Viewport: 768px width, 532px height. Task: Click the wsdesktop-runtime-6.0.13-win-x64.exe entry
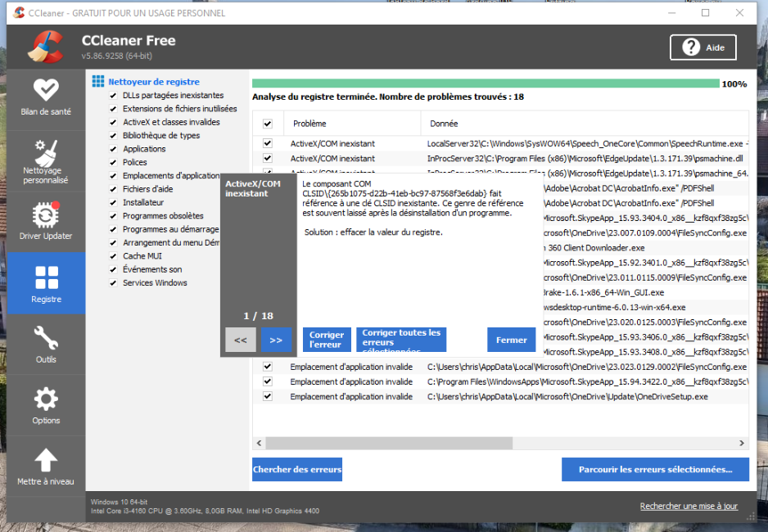pyautogui.click(x=614, y=308)
